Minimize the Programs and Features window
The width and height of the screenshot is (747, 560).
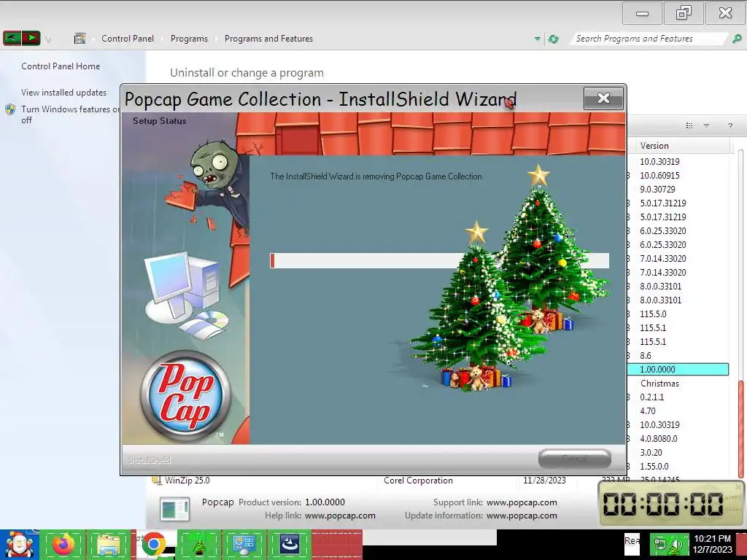[x=642, y=13]
